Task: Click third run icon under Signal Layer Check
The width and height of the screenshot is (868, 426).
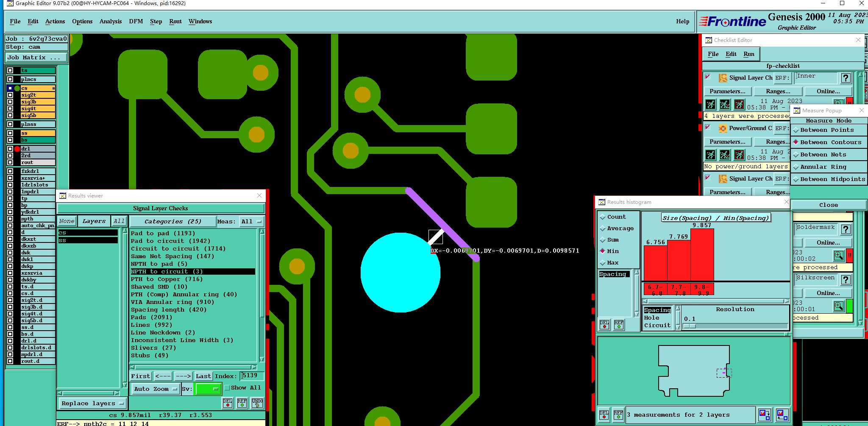Action: (739, 104)
